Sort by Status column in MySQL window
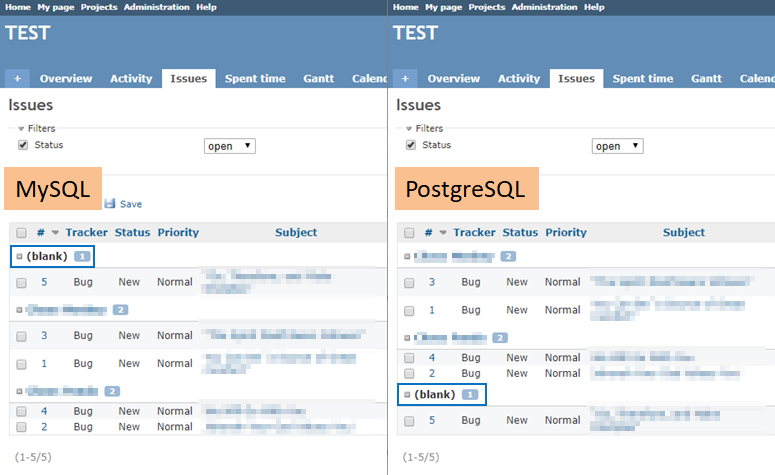Image resolution: width=775 pixels, height=475 pixels. [132, 232]
